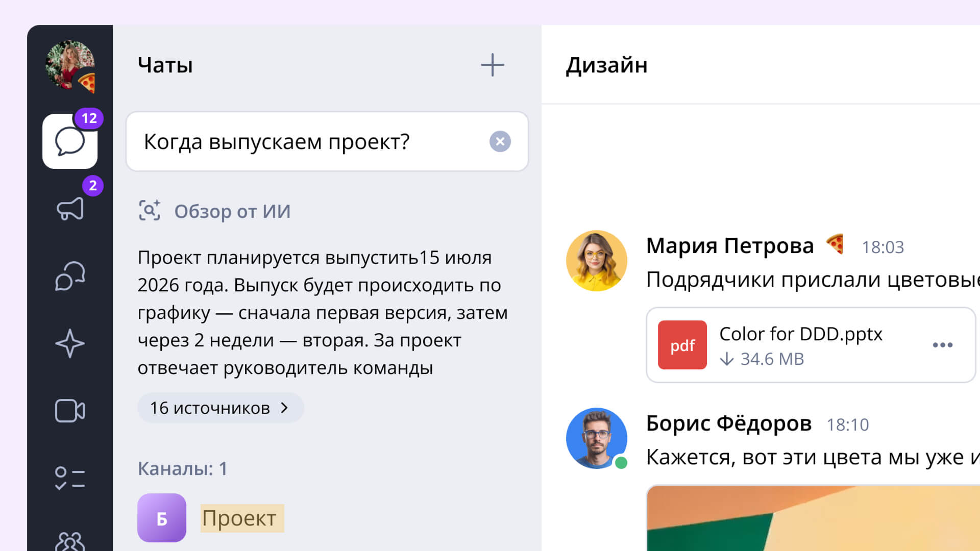980x551 pixels.
Task: Click the user profile avatar in sidebar
Action: tap(70, 65)
